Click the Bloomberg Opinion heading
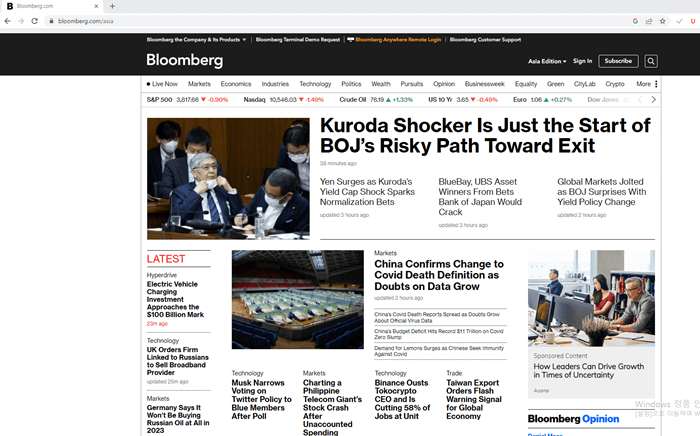 [573, 419]
